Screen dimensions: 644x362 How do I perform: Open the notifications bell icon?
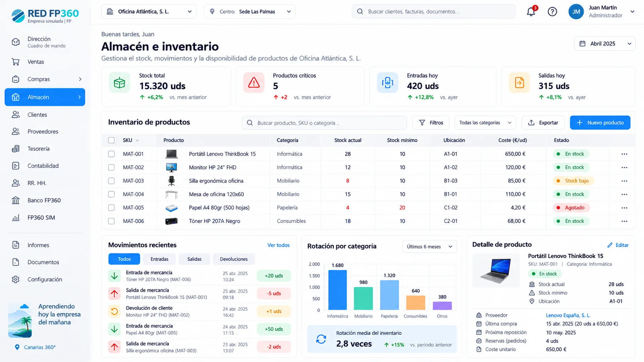click(531, 12)
